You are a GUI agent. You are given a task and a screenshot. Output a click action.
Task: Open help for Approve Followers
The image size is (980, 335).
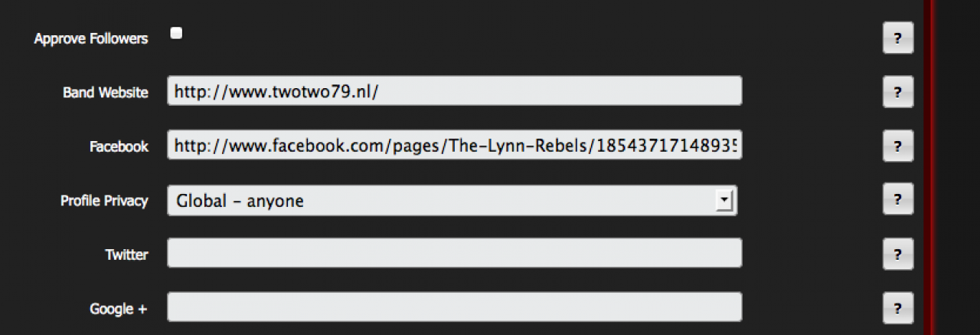tap(897, 38)
